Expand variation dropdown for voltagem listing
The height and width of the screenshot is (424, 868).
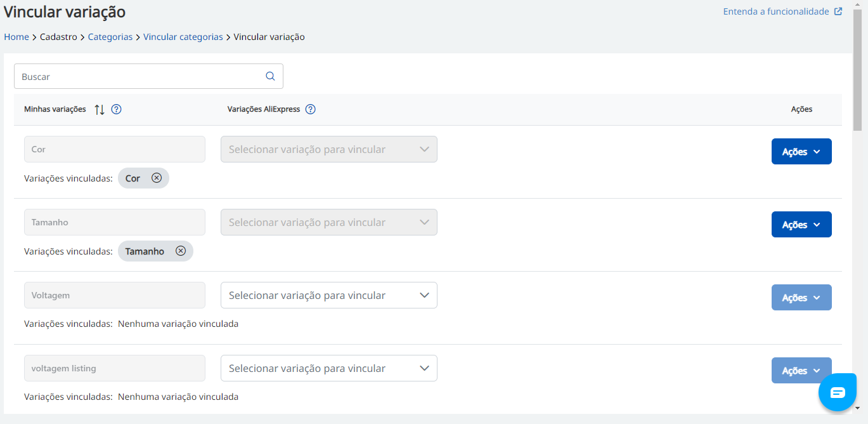(x=328, y=368)
